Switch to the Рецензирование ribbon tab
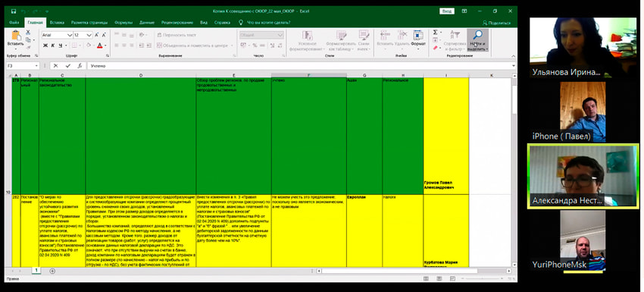This screenshot has width=644, height=292. (177, 23)
